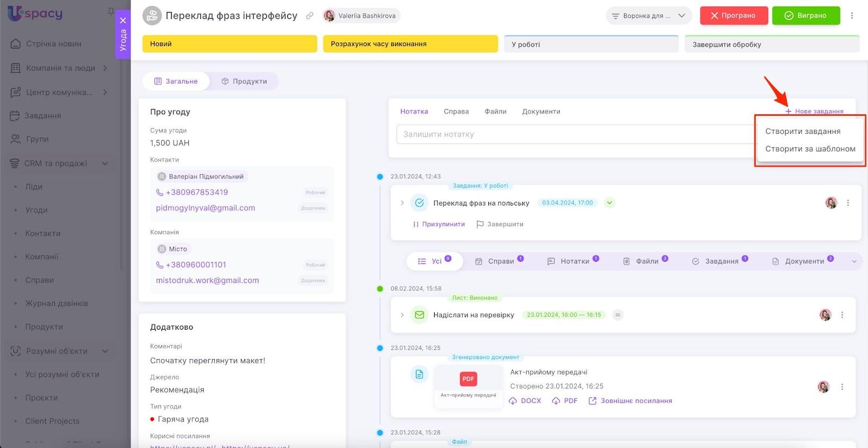Viewport: 868px width, 448px height.
Task: Open the PDF thumbnail of Акт-прийому передачі
Action: [x=468, y=384]
